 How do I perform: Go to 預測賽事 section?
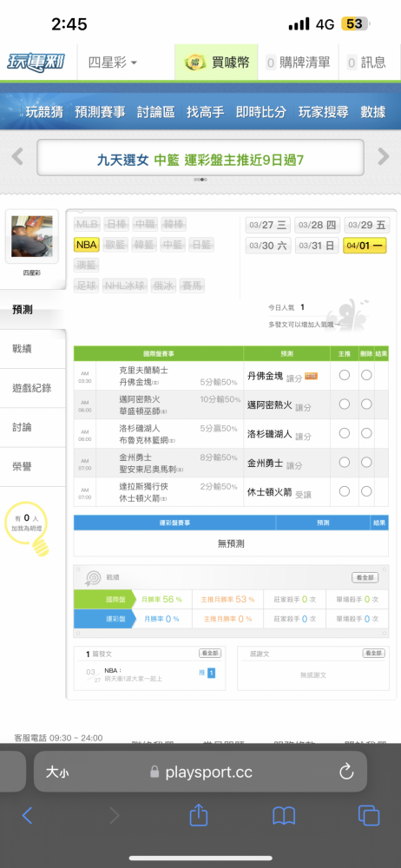coord(100,112)
